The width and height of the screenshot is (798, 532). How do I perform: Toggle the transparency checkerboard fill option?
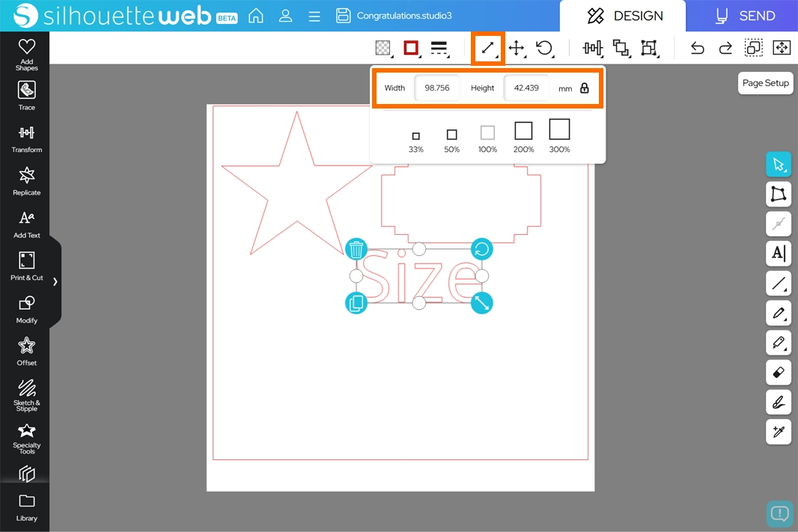click(x=383, y=49)
